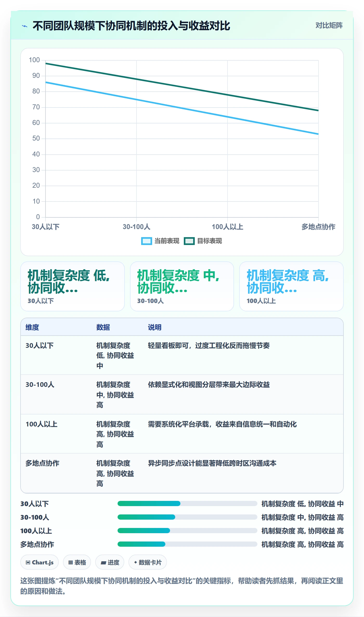Screen dimensions: 364x617
Task: Click the 数据 column header
Action: click(103, 327)
